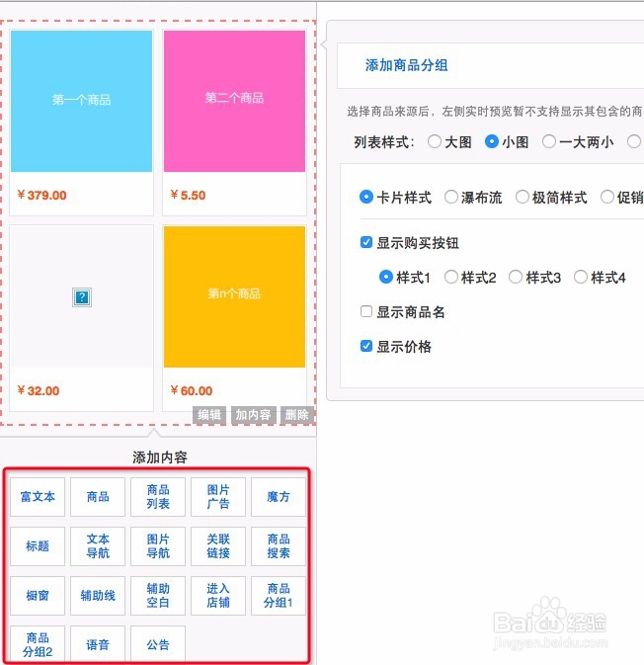Add a 图片导航 module

(158, 546)
